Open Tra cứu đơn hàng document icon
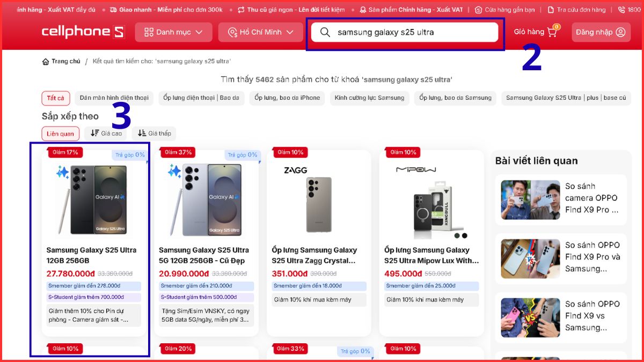 550,9
